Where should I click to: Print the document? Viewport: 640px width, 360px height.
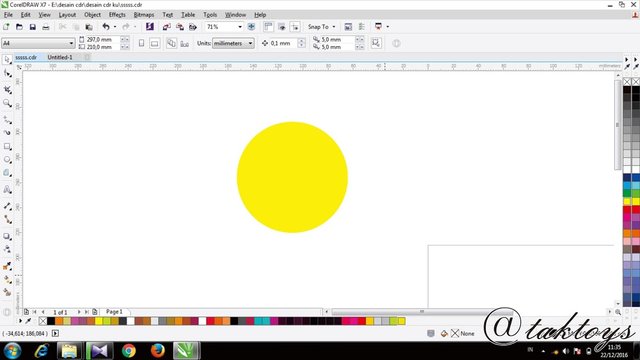(x=46, y=27)
